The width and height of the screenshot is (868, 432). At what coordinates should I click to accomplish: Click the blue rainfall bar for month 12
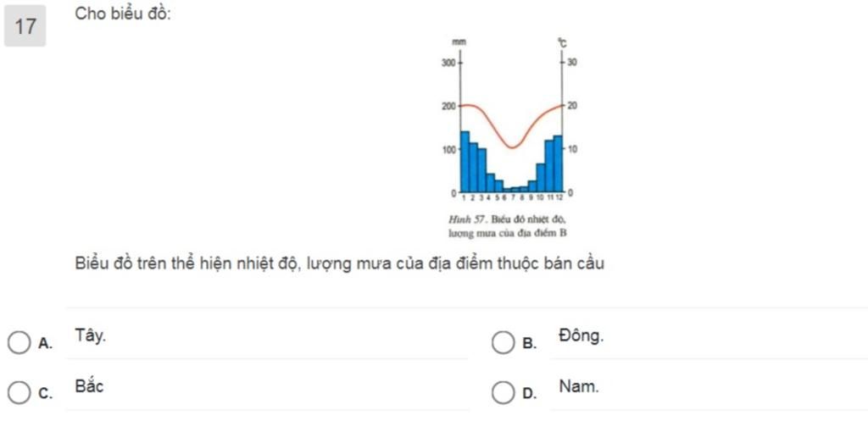[x=558, y=163]
